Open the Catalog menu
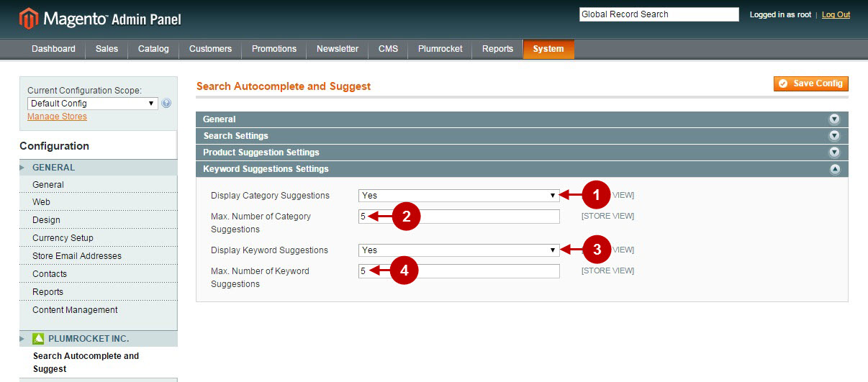Image resolution: width=868 pixels, height=382 pixels. tap(153, 49)
